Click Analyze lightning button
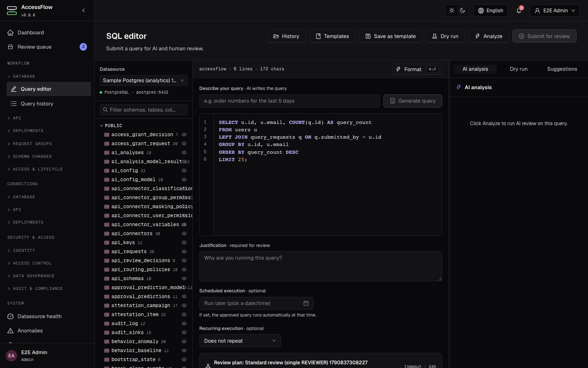The image size is (588, 368). pos(488,36)
